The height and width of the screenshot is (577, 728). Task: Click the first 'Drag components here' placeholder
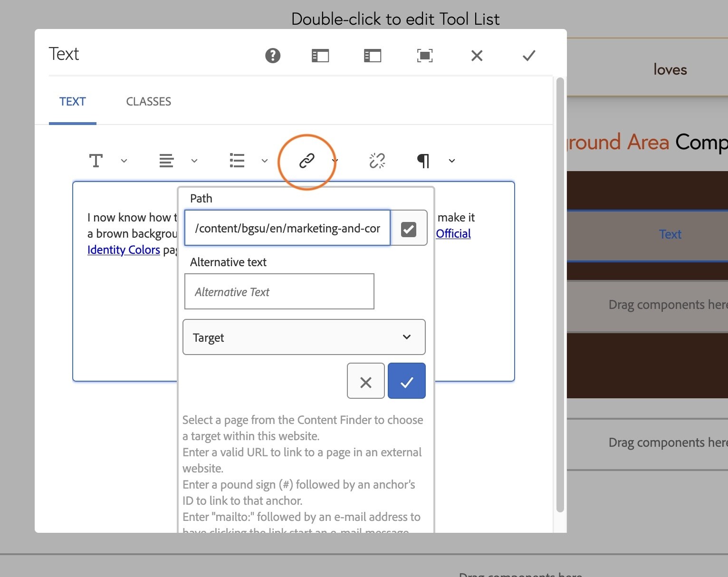point(668,305)
